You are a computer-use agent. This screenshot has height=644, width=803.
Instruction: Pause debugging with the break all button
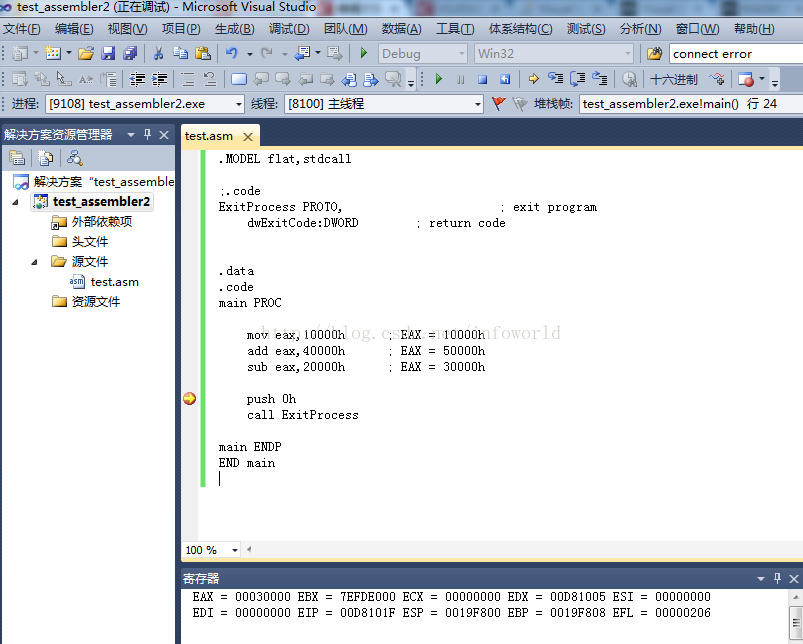coord(460,79)
